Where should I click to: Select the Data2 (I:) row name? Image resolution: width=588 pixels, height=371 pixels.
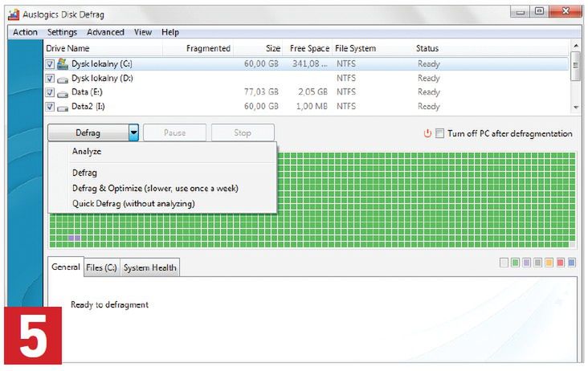88,107
